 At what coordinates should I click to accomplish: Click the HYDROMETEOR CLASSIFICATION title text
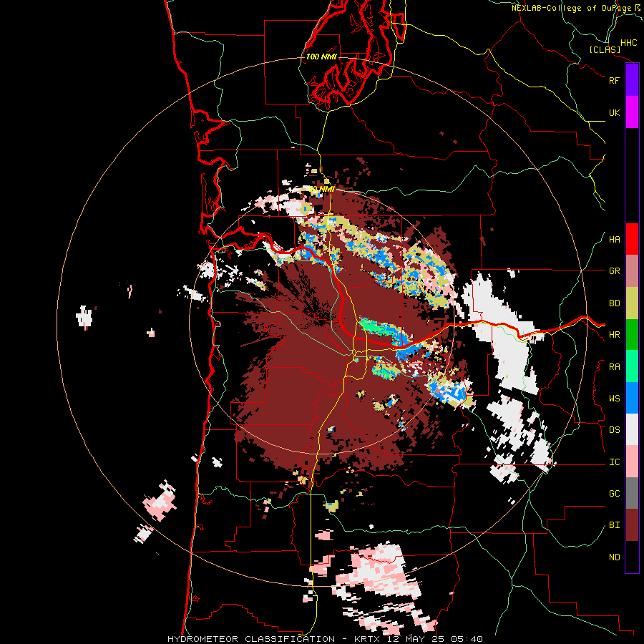click(251, 639)
